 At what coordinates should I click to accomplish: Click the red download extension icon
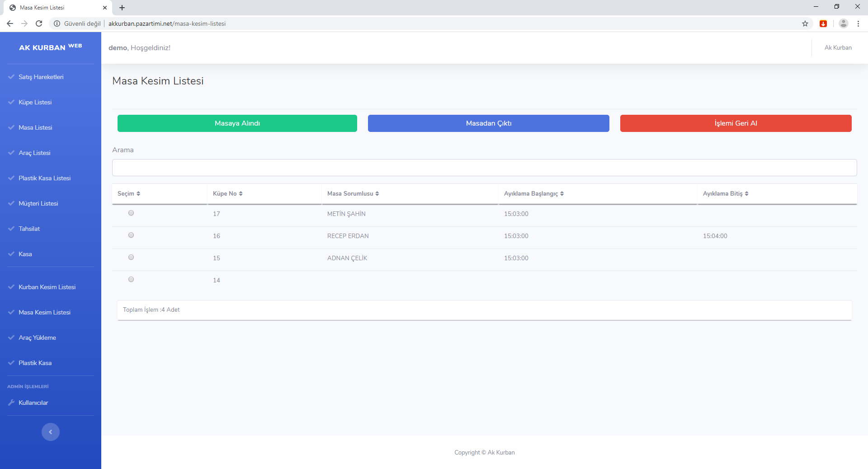point(823,23)
